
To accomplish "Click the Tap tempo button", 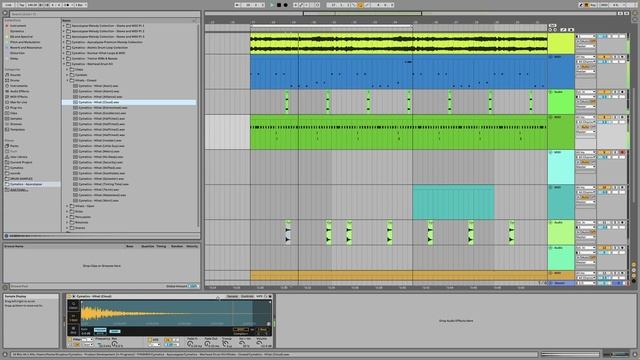I will 22,5.
